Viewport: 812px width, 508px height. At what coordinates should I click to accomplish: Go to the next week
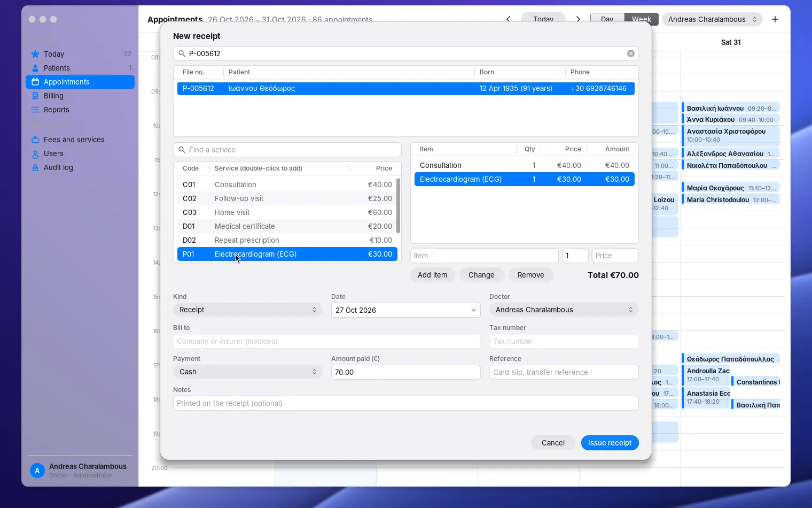(x=578, y=19)
